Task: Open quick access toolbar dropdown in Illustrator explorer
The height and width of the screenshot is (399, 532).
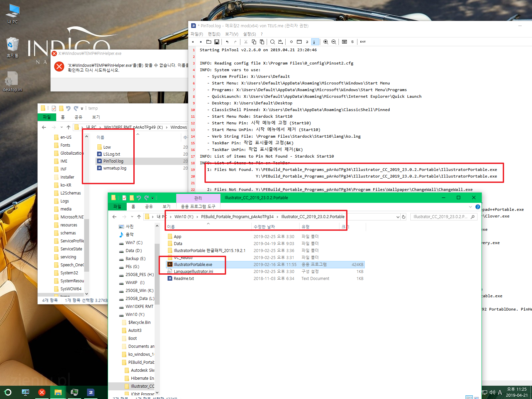Action: 153,198
